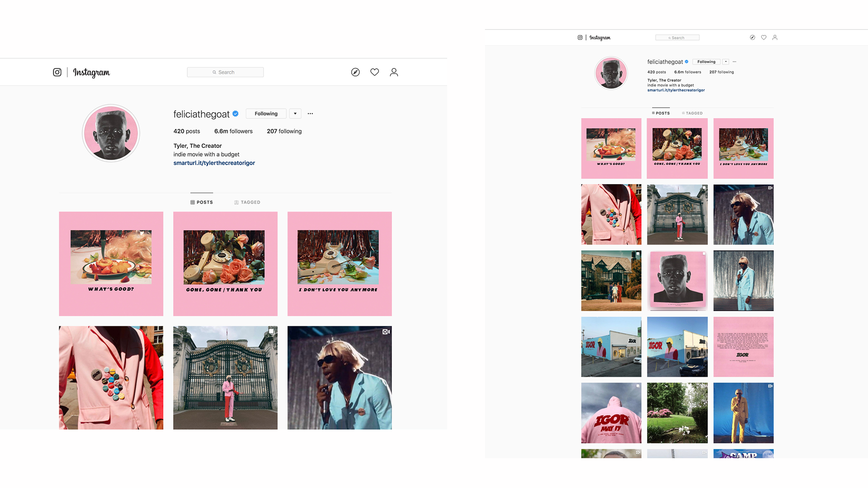Open the WHAT'S GOOD? post in left window
868x488 pixels.
pos(111,264)
